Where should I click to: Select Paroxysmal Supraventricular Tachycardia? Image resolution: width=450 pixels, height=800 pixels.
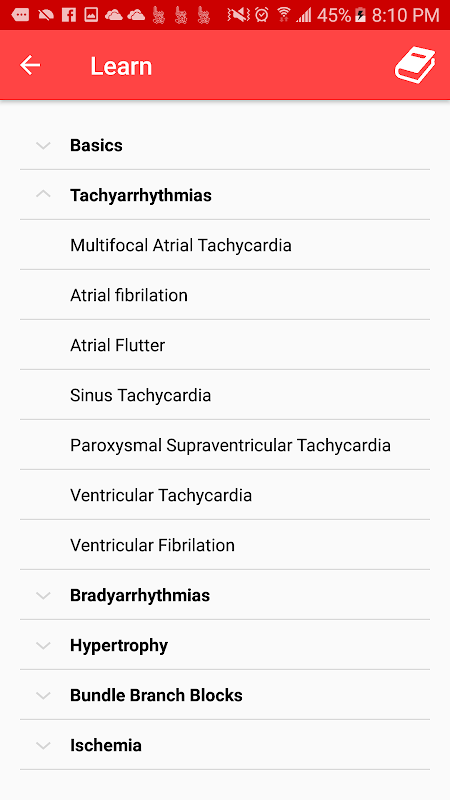225,445
